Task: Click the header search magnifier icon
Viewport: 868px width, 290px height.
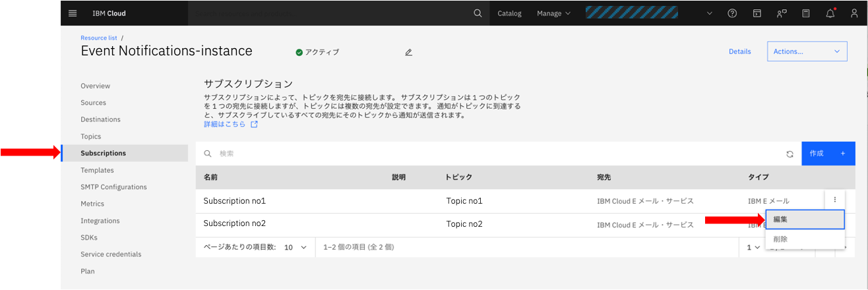Action: [478, 13]
